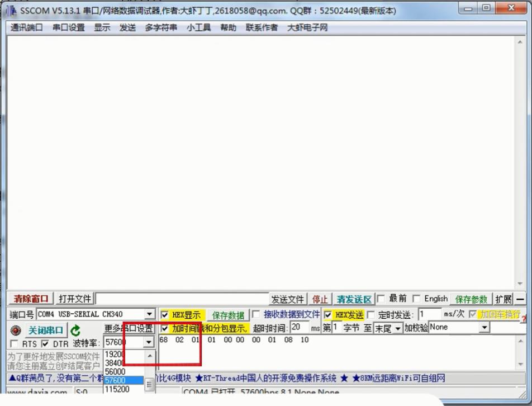This screenshot has width=532, height=406.
Task: Open the 波特率 baud rate dropdown arrow
Action: click(149, 342)
